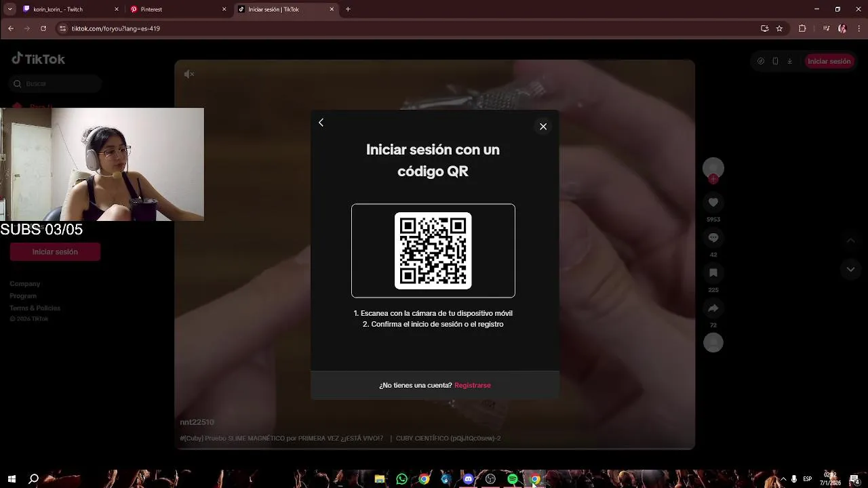Change the ESP keyboard language
Screen dimensions: 868x488
808,479
